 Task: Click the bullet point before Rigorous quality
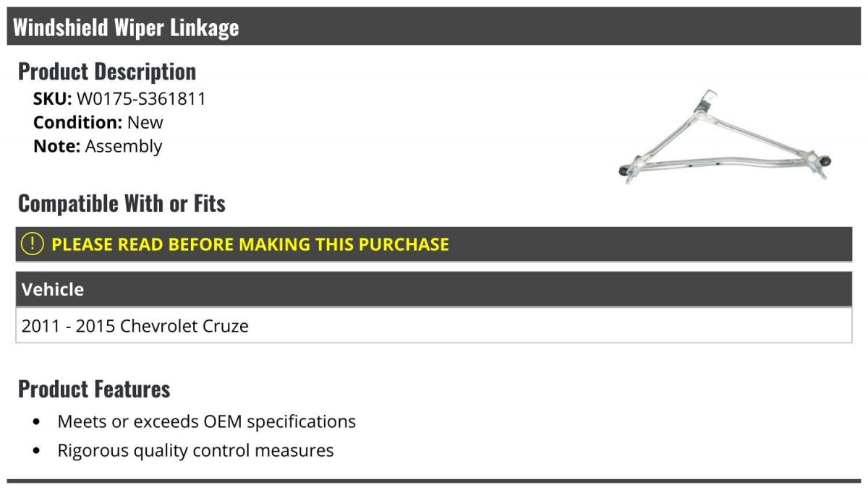(x=37, y=451)
